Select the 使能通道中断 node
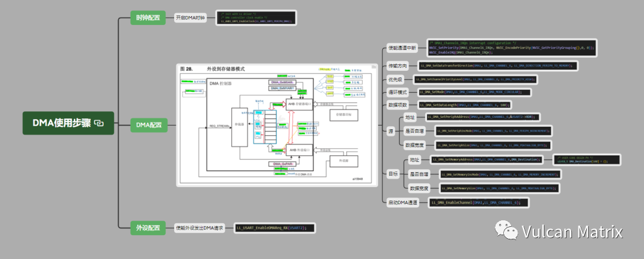The image size is (644, 259). 402,48
